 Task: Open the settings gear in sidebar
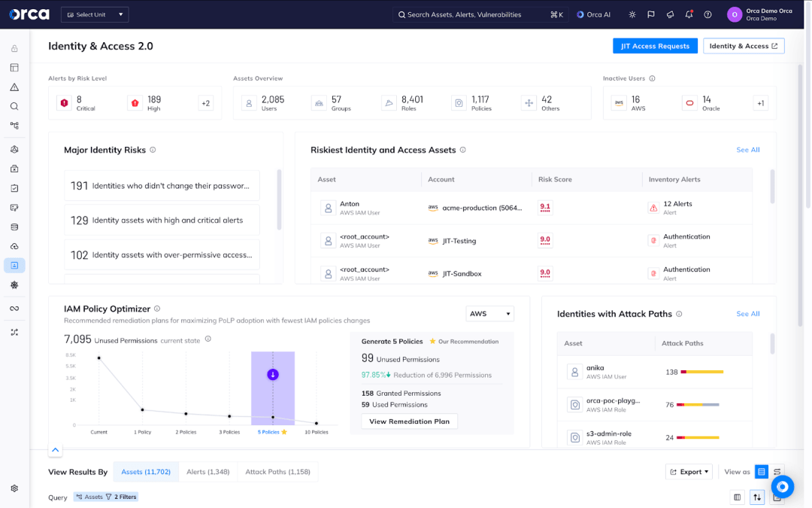tap(14, 488)
